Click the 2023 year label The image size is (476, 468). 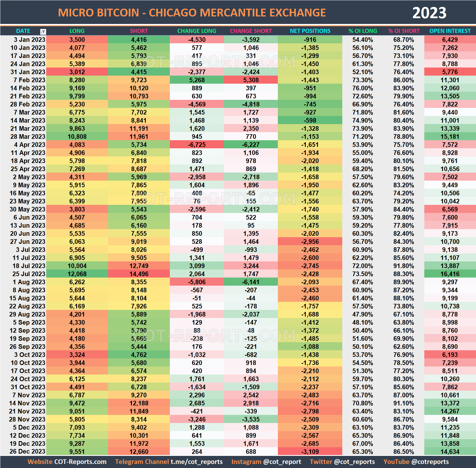(430, 12)
